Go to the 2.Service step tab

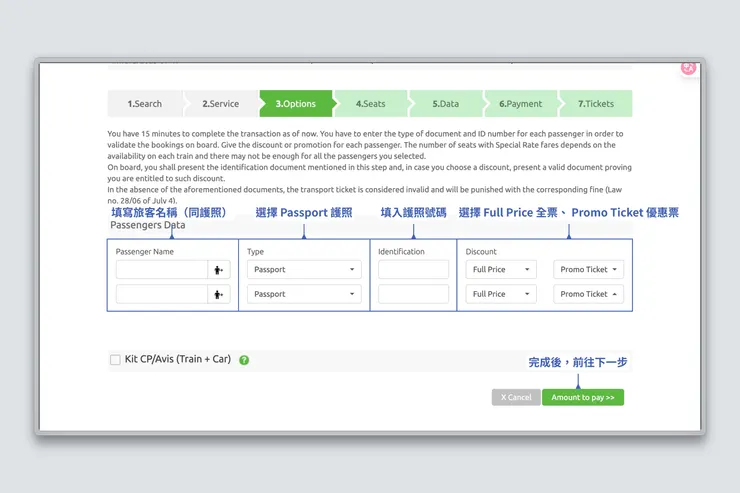[x=221, y=104]
